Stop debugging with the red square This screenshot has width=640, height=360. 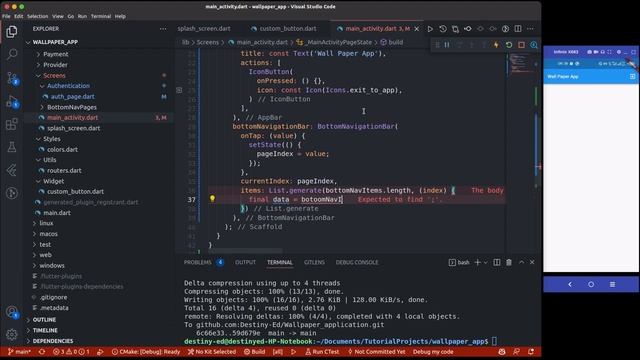tap(521, 45)
